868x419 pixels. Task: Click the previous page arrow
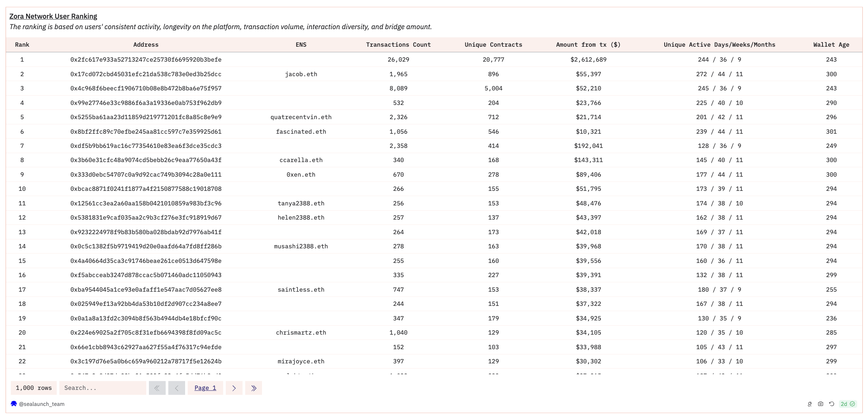177,388
